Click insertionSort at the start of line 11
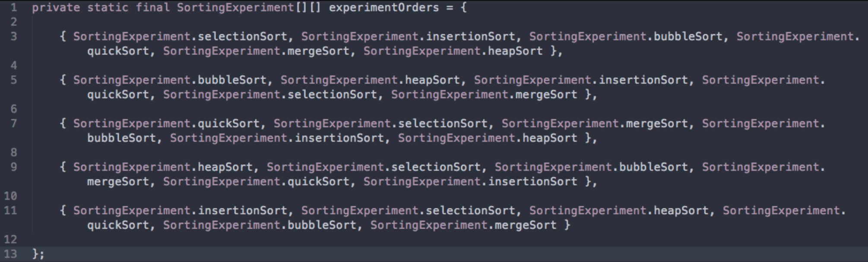Viewport: 868px width, 262px height. pos(242,211)
